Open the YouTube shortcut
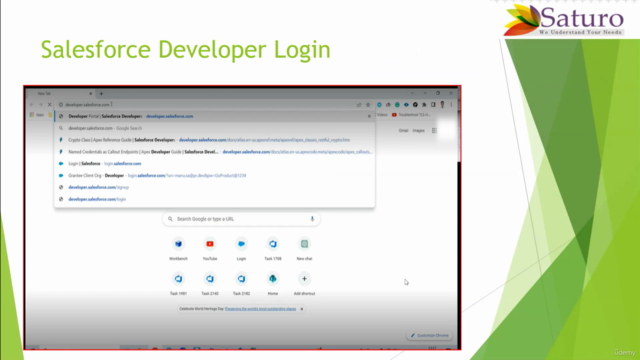Screen dimensions: 640x360 tap(210, 249)
